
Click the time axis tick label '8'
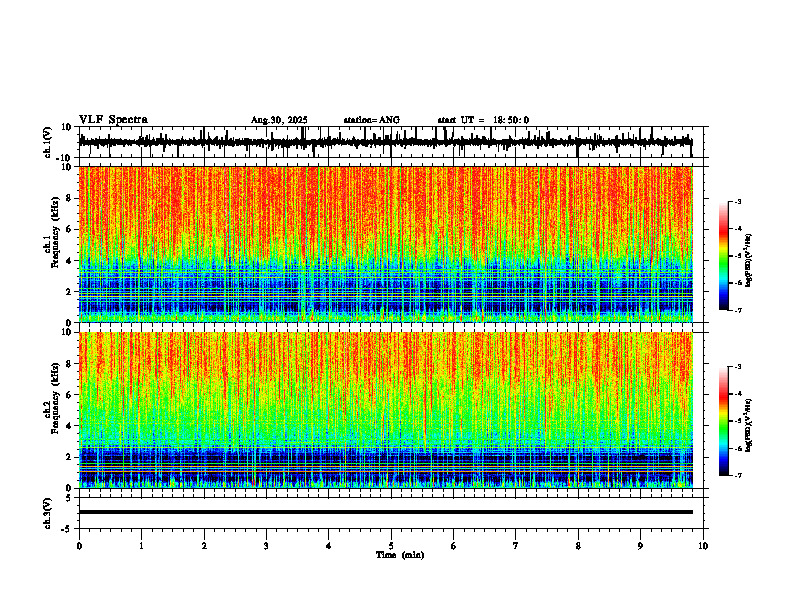(578, 546)
